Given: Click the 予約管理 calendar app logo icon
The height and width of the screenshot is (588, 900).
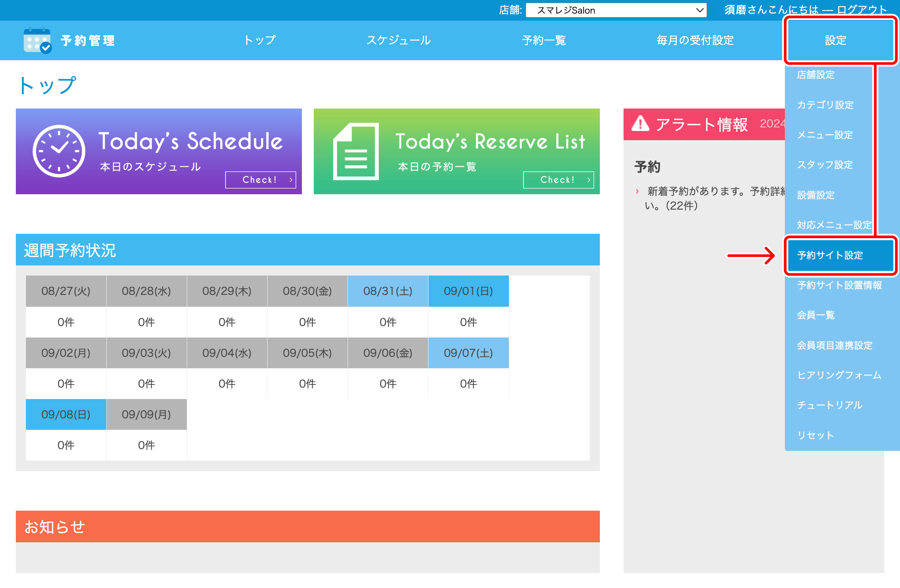Looking at the screenshot, I should pos(37,40).
